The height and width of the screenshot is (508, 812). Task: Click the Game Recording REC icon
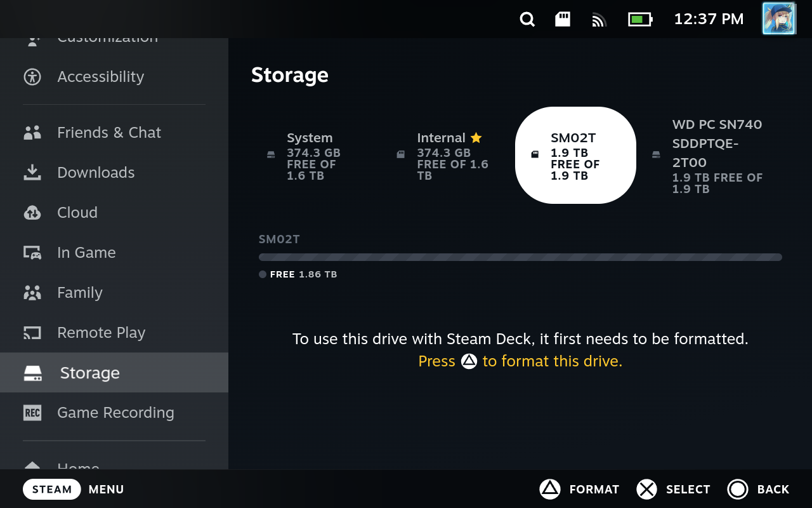click(32, 413)
